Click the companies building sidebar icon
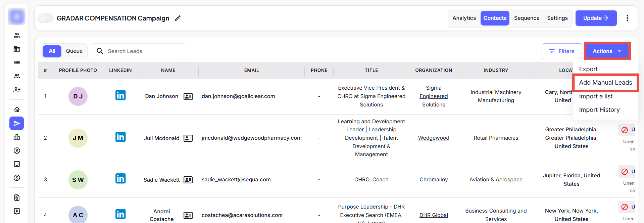The image size is (644, 223). click(17, 49)
